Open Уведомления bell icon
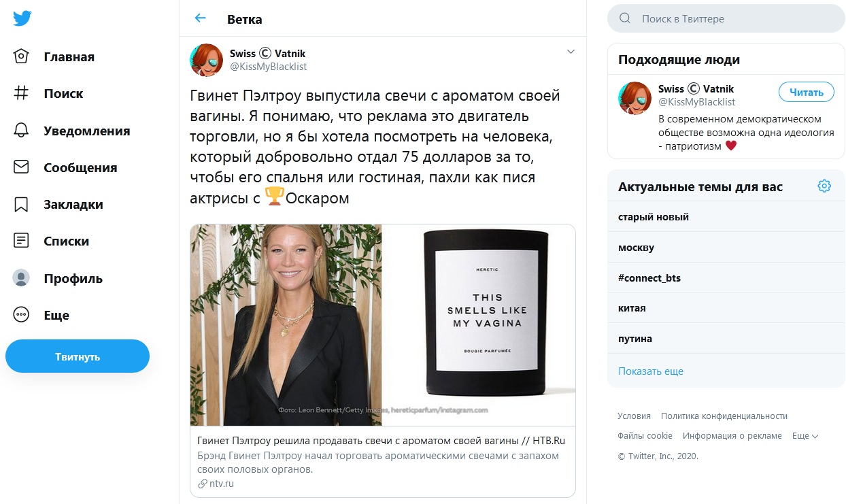The height and width of the screenshot is (504, 846). coord(22,130)
